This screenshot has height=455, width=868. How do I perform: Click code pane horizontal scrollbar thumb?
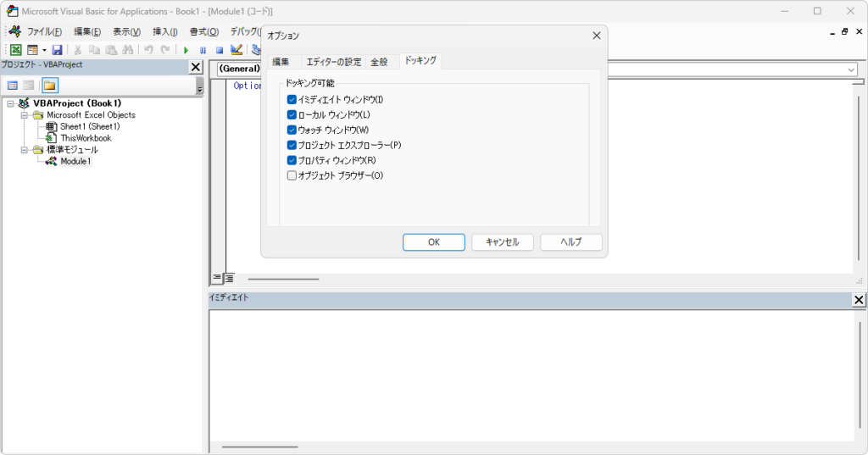(283, 279)
